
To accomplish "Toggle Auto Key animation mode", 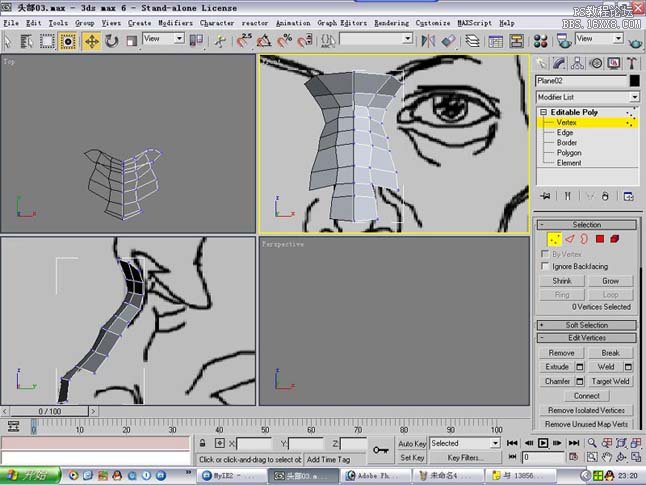I will tap(412, 443).
